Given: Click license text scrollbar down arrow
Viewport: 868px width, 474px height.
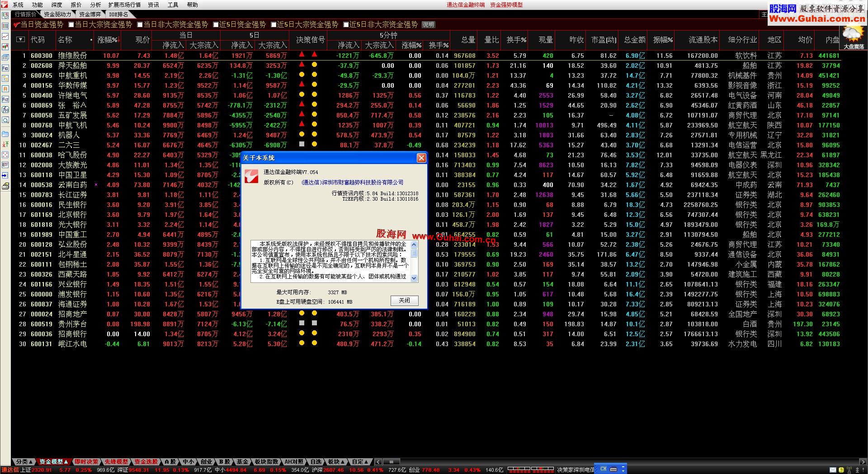Looking at the screenshot, I should 414,279.
